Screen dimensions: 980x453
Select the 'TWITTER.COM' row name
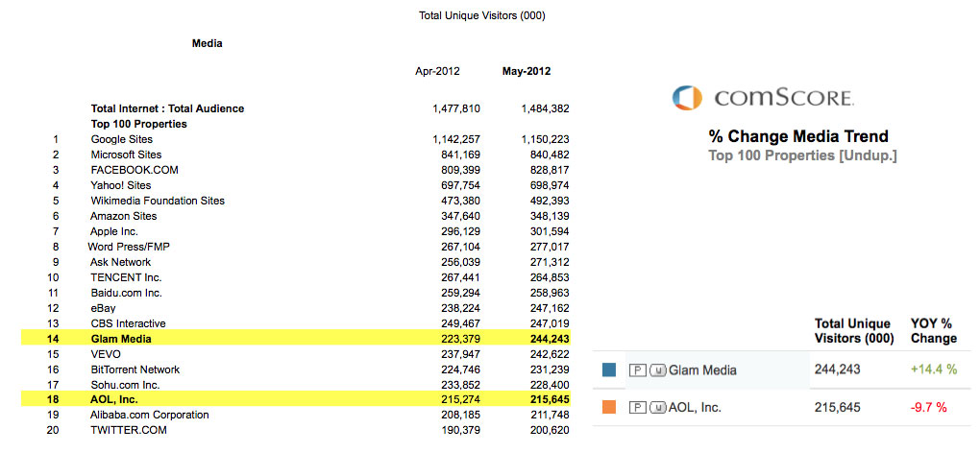(129, 430)
